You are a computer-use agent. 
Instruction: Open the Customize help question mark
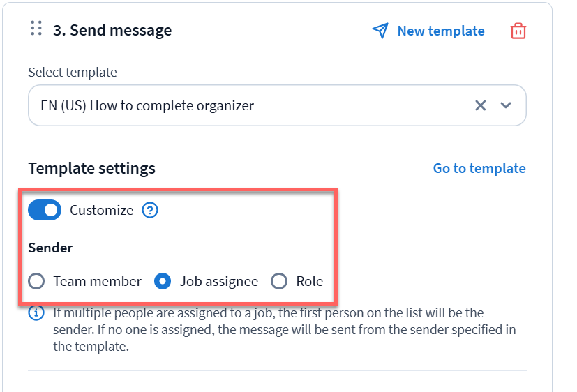(x=150, y=210)
